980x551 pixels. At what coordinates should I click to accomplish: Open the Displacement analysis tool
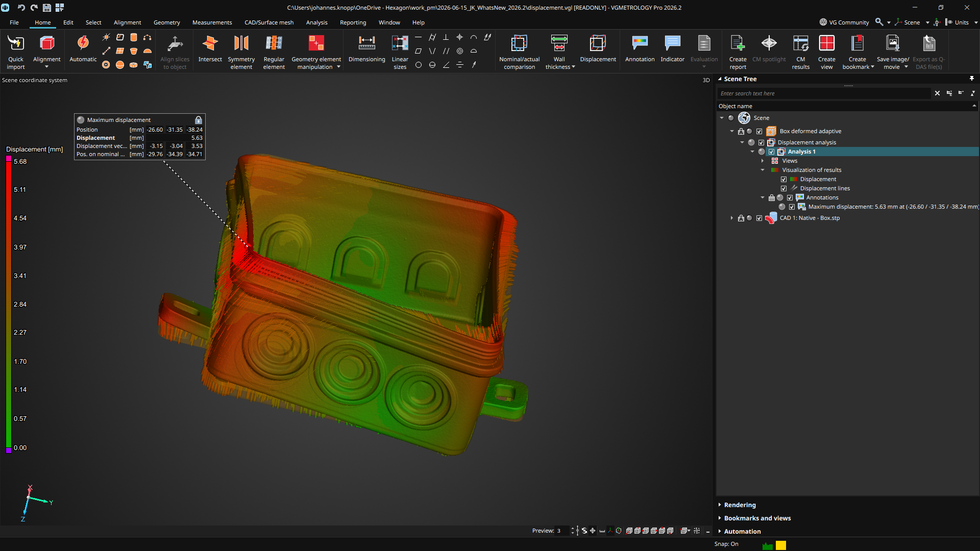point(598,49)
